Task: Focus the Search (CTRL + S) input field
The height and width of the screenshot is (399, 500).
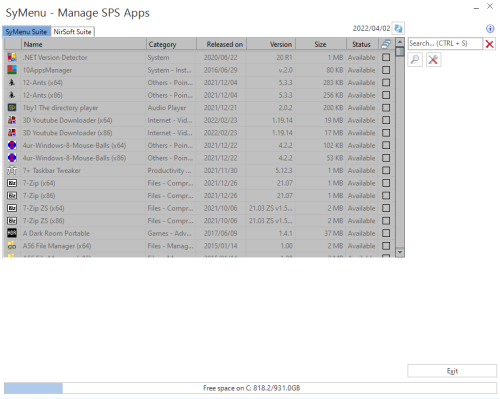Action: click(445, 44)
